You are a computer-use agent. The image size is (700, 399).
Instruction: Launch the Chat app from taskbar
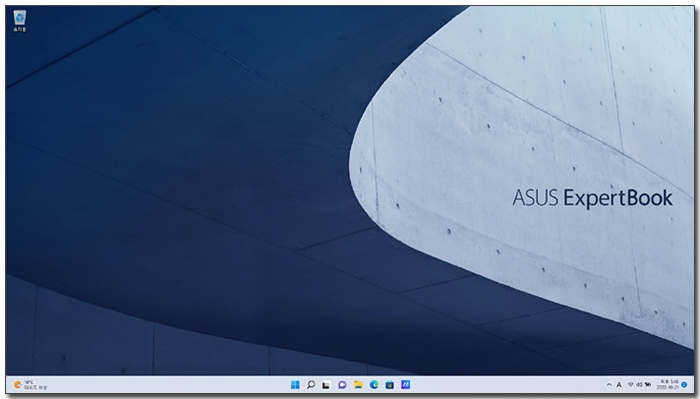[x=342, y=385]
